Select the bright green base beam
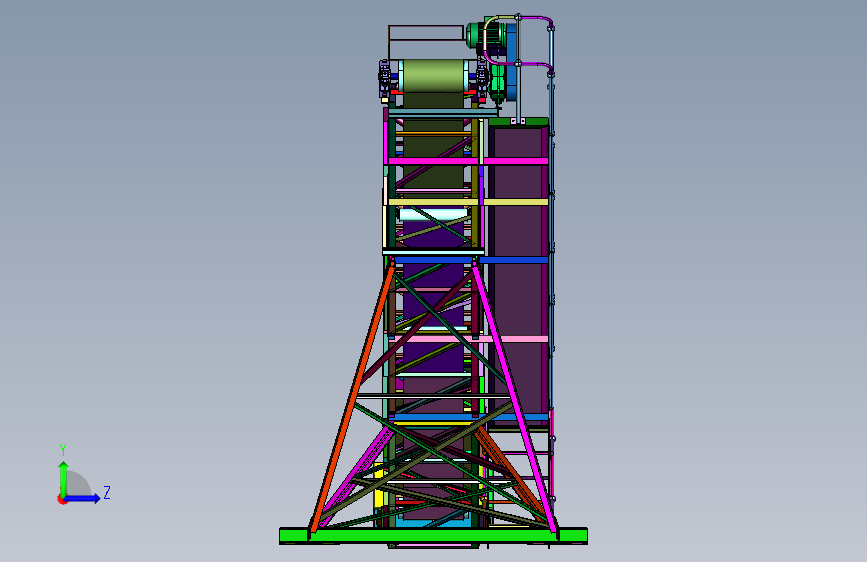 [x=433, y=535]
